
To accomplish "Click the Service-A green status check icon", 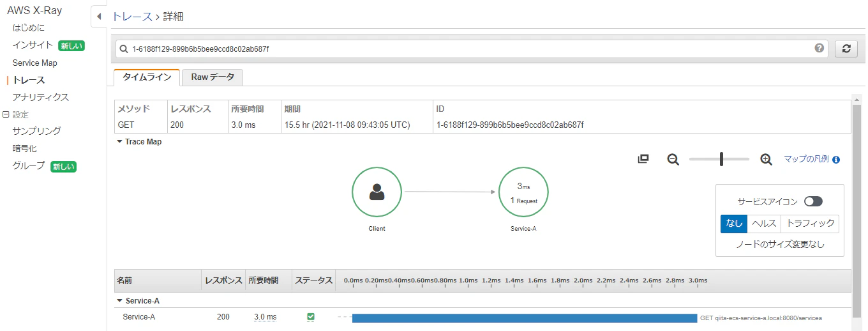I will point(311,317).
